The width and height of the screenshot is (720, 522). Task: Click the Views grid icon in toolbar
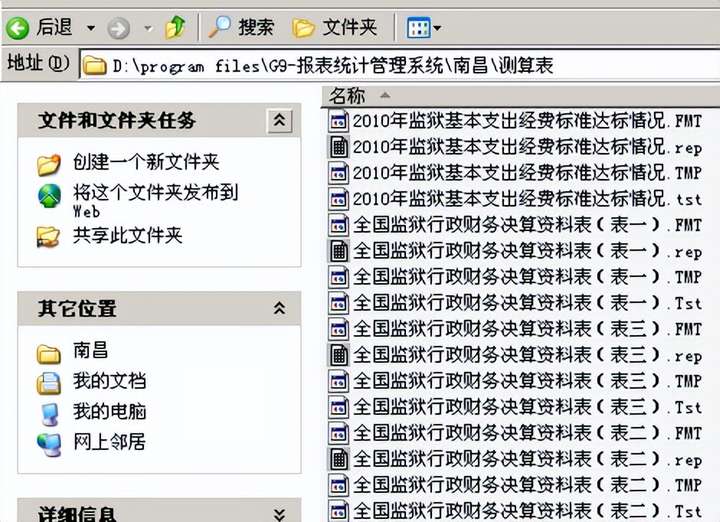(418, 28)
